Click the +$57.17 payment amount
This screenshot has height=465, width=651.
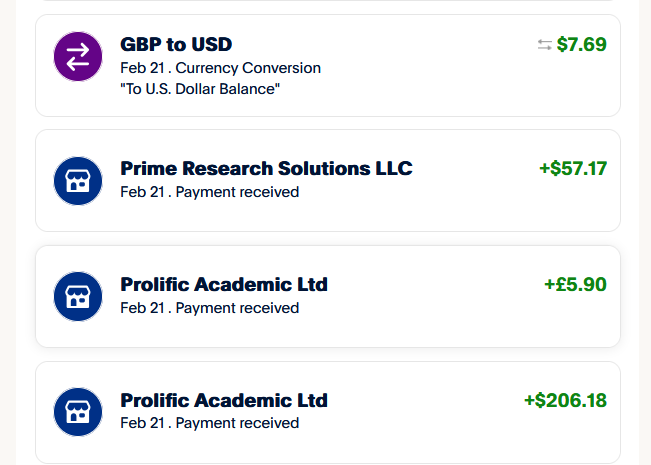(573, 168)
